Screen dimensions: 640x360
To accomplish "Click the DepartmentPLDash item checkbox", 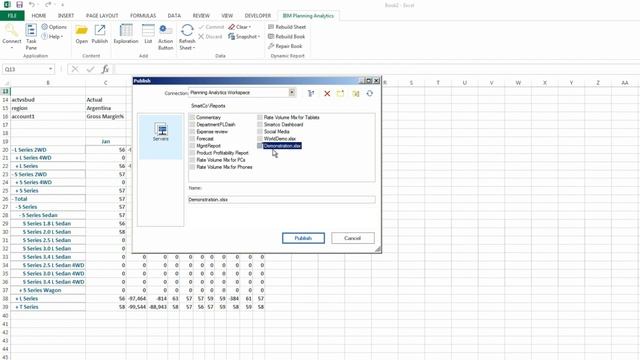I will coord(192,124).
